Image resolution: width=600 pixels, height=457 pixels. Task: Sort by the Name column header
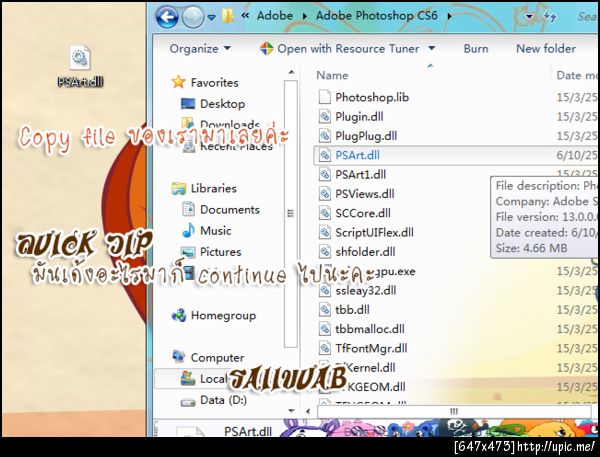tap(332, 75)
